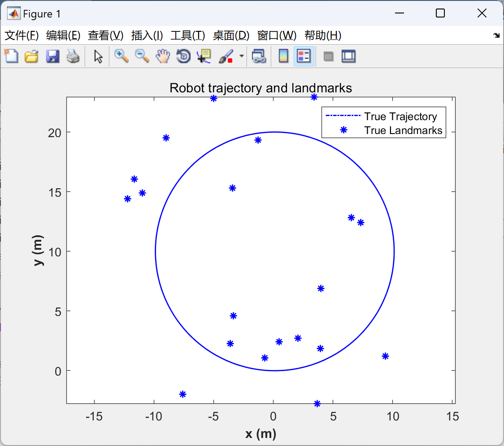This screenshot has height=446, width=504.
Task: Click the plot title 'Robot trajectory and landmarks'
Action: pos(261,88)
